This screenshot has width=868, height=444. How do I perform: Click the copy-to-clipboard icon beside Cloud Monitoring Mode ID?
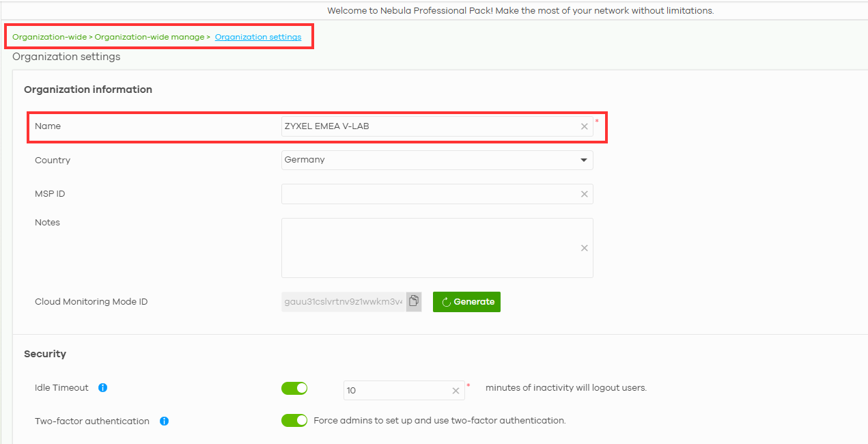coord(414,301)
